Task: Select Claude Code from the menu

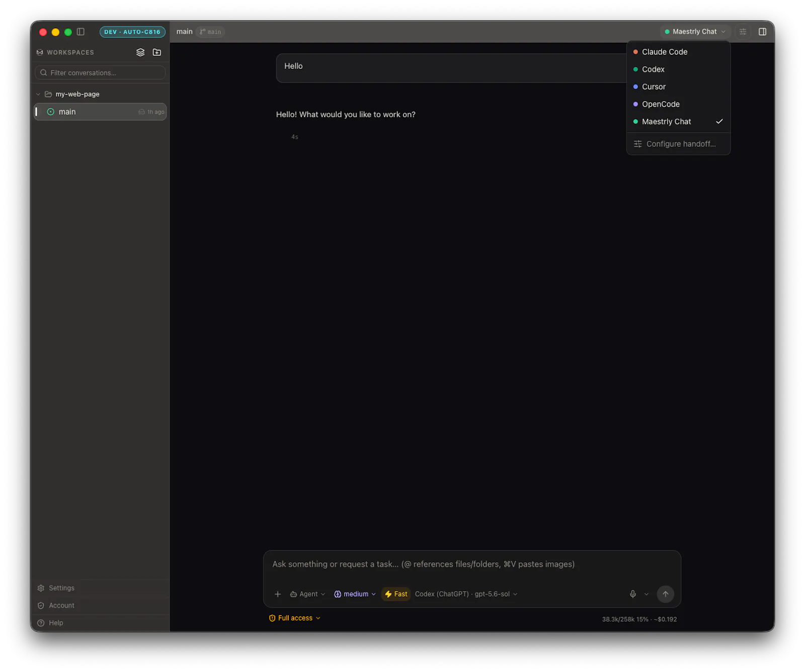Action: pos(678,52)
